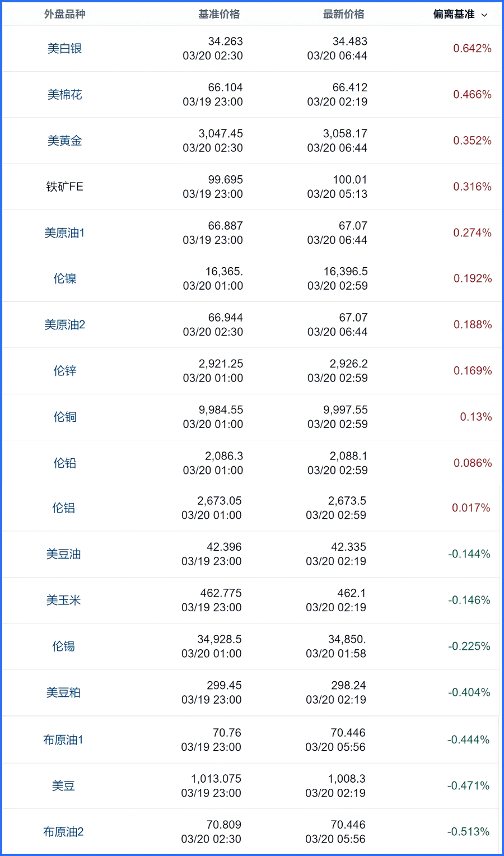Screen dimensions: 504x856
Task: Open the 美棉花 commodity link
Action: (x=64, y=95)
